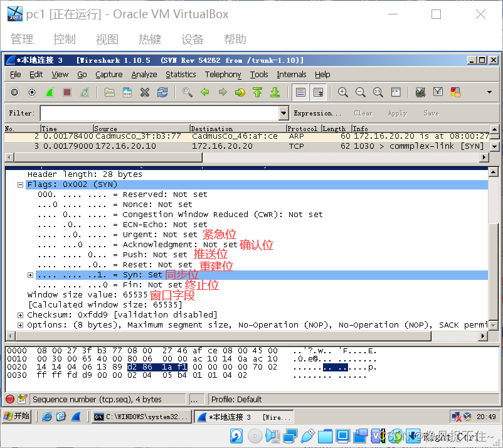Find a packet magnifier icon

click(188, 92)
